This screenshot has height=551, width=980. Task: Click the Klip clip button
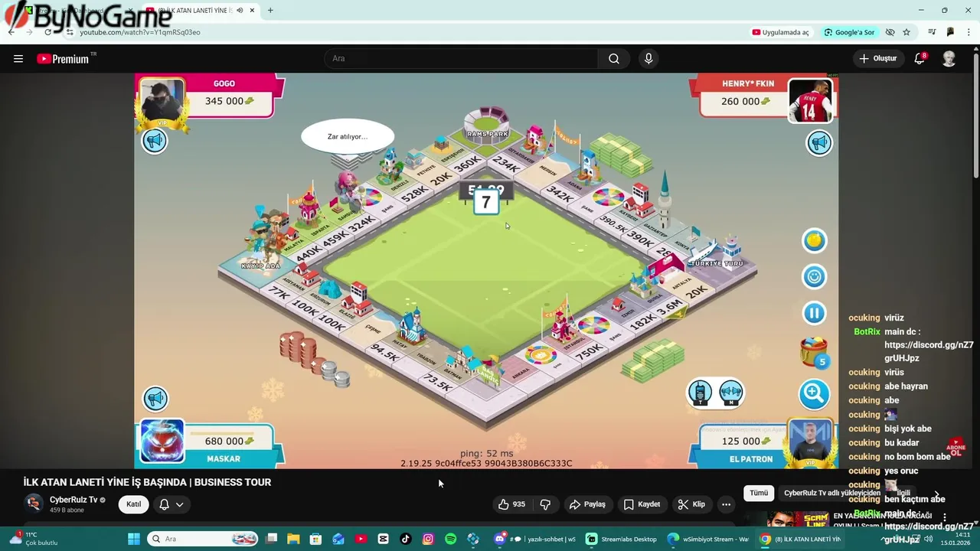[x=691, y=504]
